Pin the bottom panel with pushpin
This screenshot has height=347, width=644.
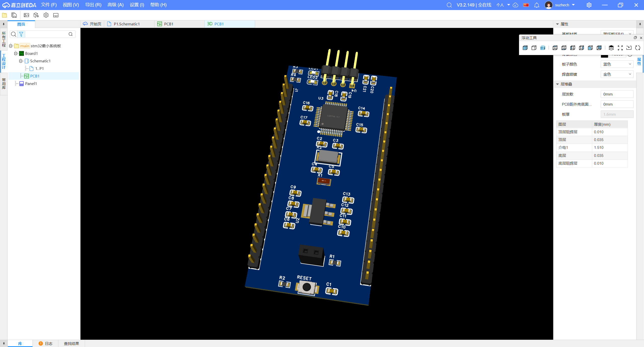[4, 343]
